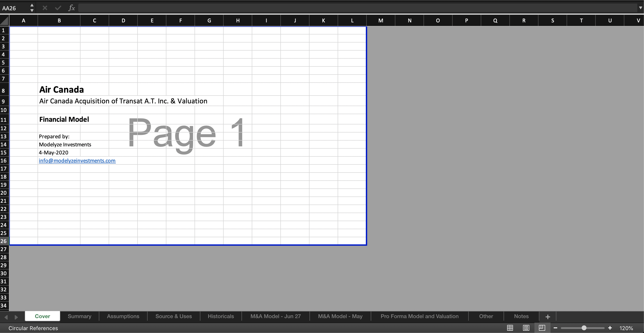Screen dimensions: 644x333
Task: Switch to Normal view icon
Action: tap(510, 328)
